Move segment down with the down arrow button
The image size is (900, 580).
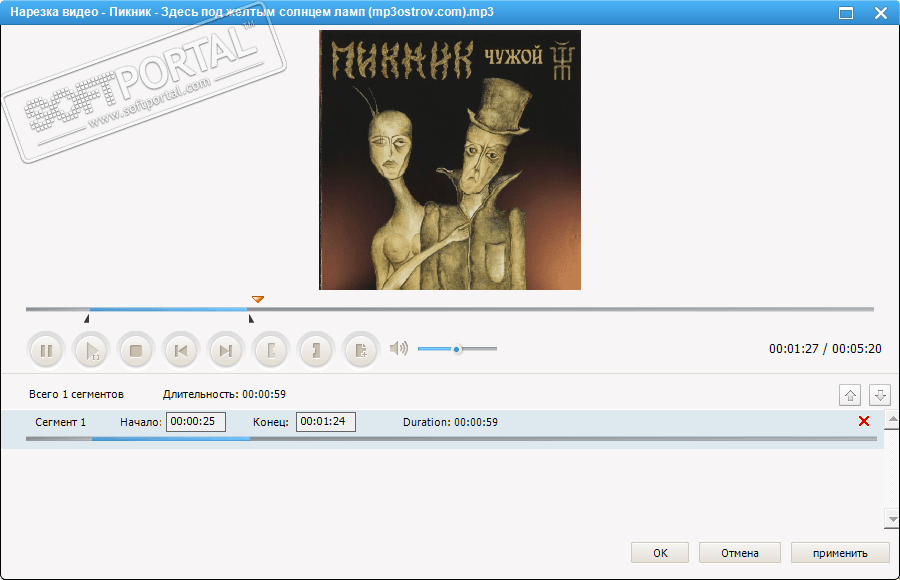tap(879, 395)
